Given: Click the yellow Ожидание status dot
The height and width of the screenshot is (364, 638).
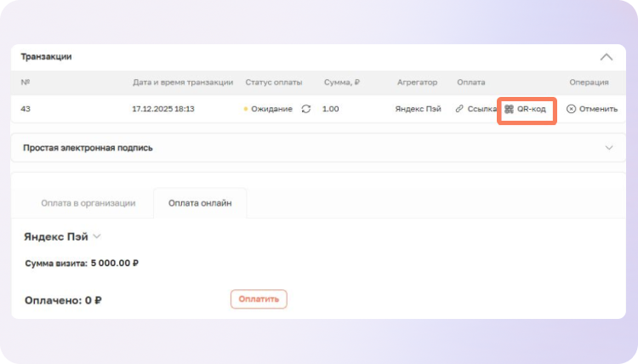Looking at the screenshot, I should 245,109.
